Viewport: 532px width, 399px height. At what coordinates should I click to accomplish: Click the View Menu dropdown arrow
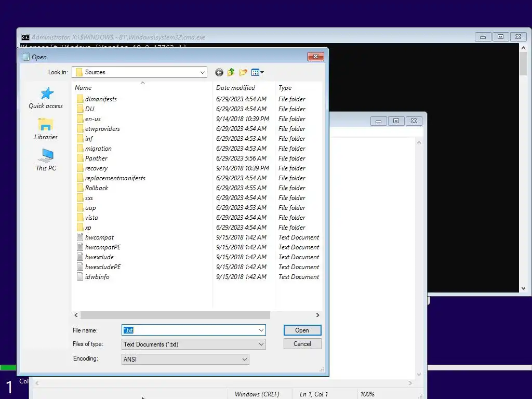click(262, 72)
